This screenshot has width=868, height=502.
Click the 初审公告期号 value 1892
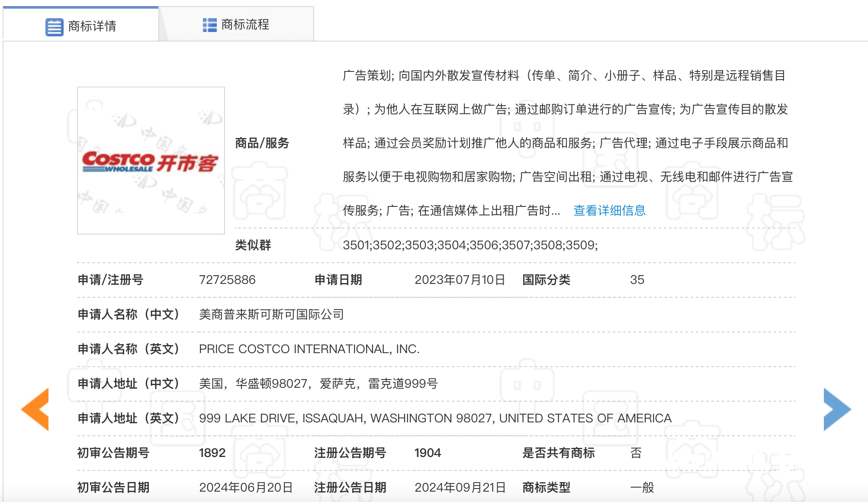212,453
